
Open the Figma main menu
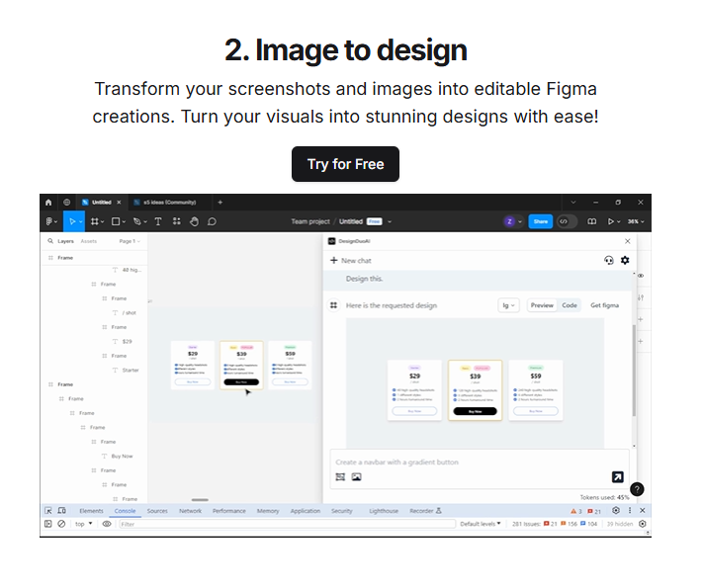pos(51,221)
